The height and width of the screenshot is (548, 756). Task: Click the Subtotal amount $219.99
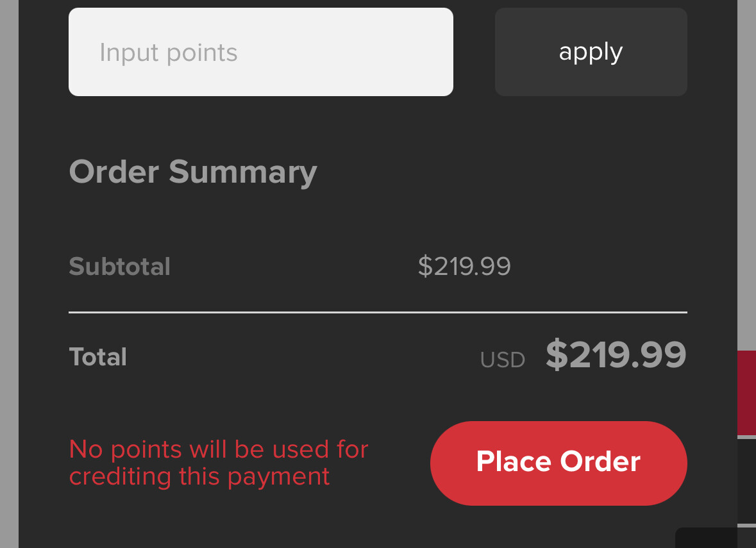(464, 267)
